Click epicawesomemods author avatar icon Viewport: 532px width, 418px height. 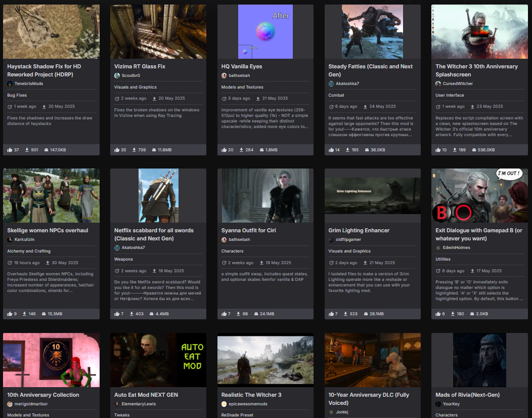pyautogui.click(x=224, y=404)
